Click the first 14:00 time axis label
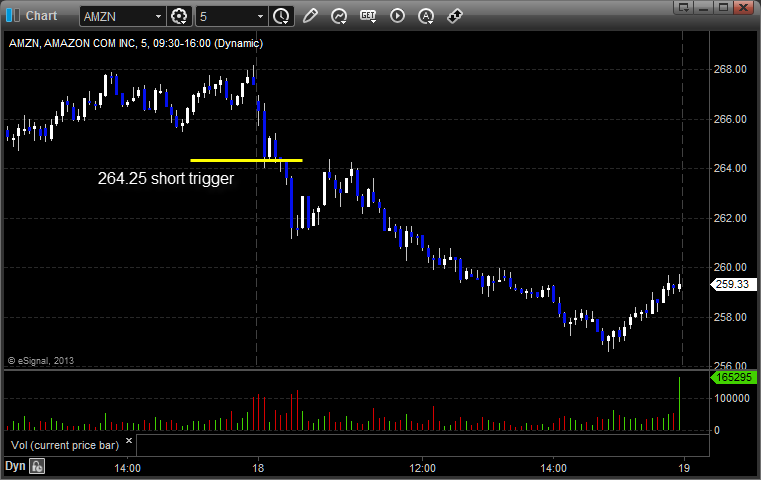Image resolution: width=761 pixels, height=480 pixels. 127,468
